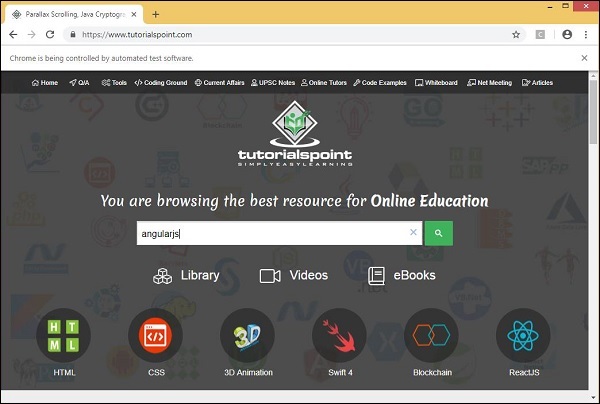Open the CSS tutorial icon
This screenshot has width=600, height=404.
click(x=155, y=337)
